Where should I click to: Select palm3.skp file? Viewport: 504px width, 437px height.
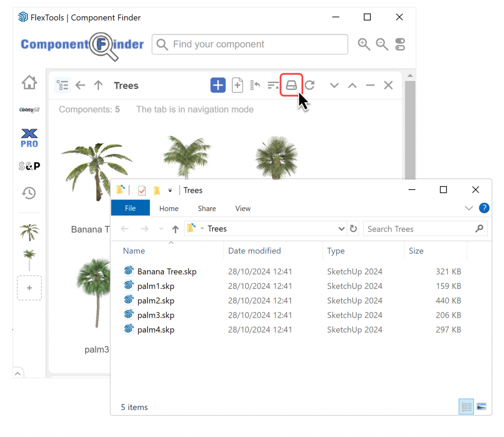[x=156, y=315]
